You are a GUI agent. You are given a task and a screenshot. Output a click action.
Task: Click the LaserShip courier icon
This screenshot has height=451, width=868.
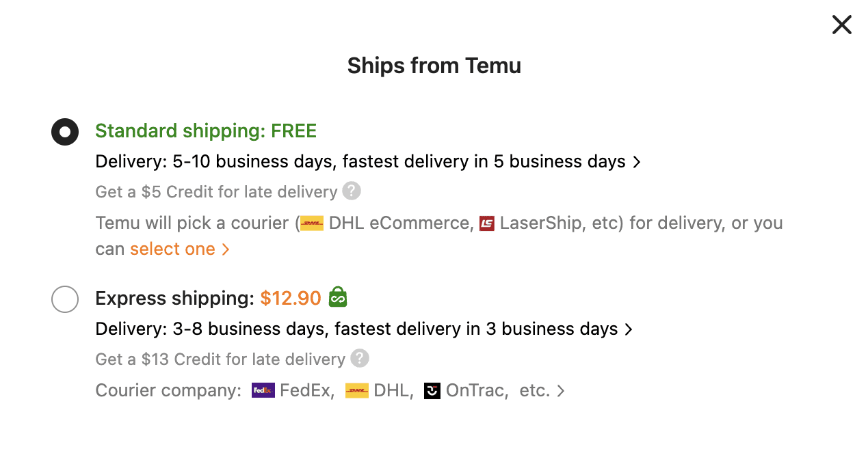click(487, 223)
